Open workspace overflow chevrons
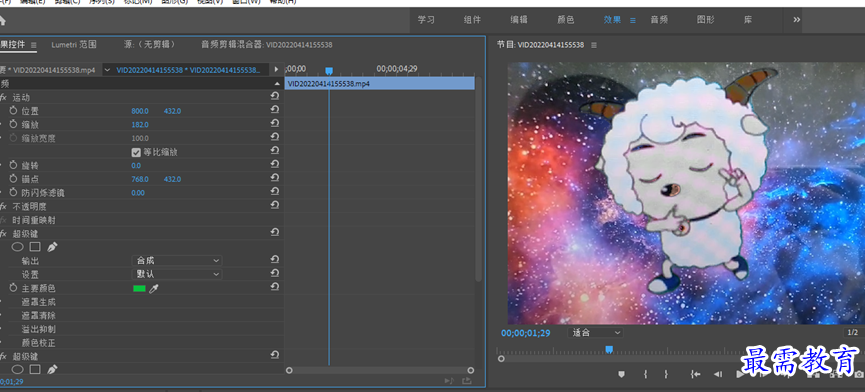This screenshot has width=865, height=392. tap(797, 19)
